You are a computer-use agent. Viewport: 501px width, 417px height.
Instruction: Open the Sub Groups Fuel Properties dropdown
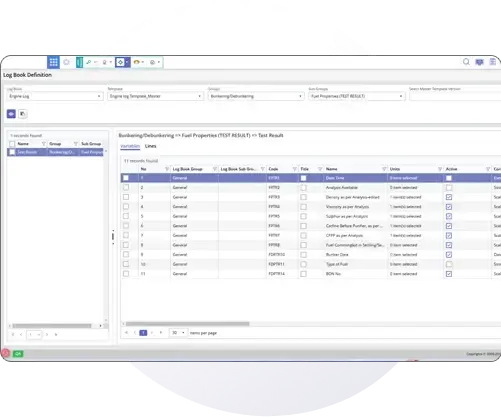357,96
